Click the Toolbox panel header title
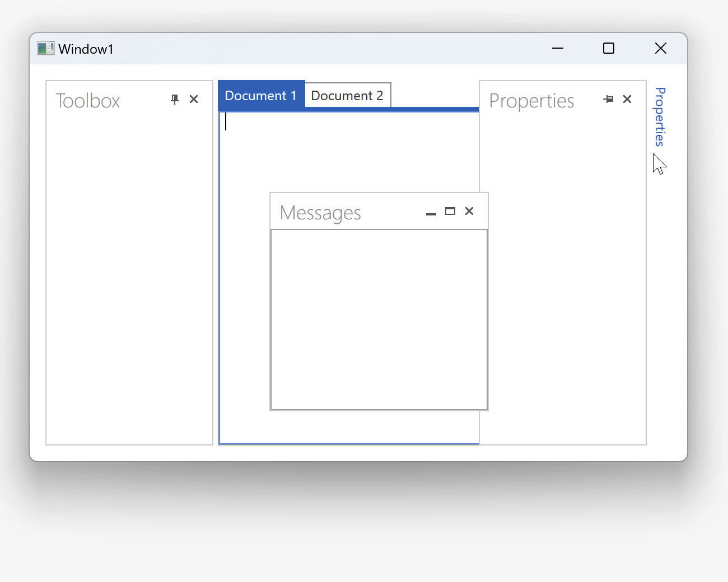 88,101
